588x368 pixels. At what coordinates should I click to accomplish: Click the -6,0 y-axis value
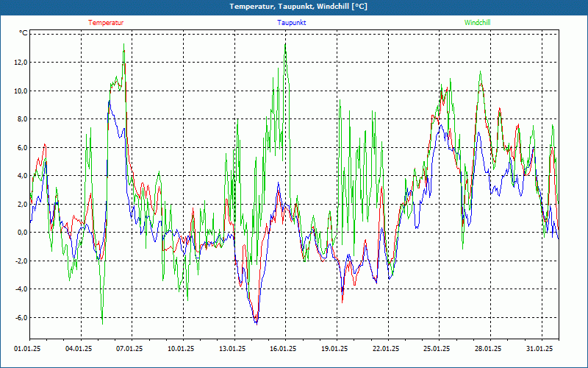point(21,318)
